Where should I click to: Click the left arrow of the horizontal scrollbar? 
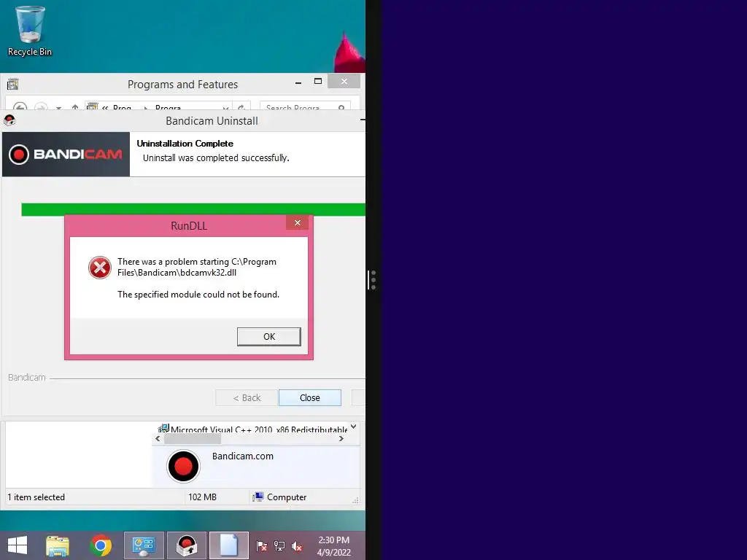pyautogui.click(x=158, y=438)
